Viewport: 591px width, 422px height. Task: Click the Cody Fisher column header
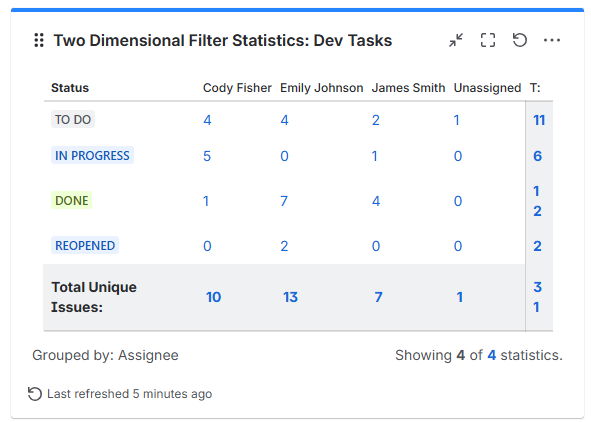(237, 88)
